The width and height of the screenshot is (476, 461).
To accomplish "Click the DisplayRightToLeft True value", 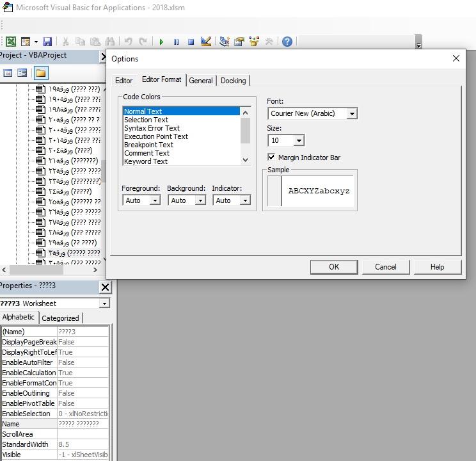I will pos(83,352).
